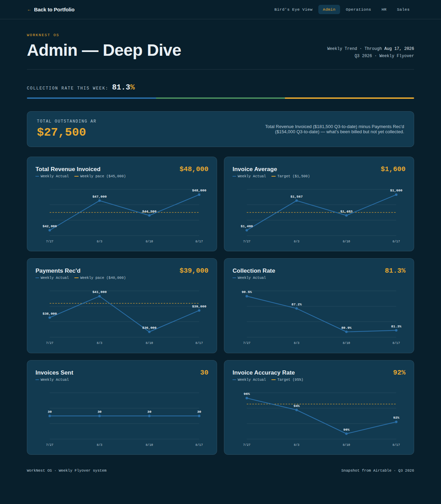Switch to the Operations tab
Screen dimensions: 441x504
358,10
